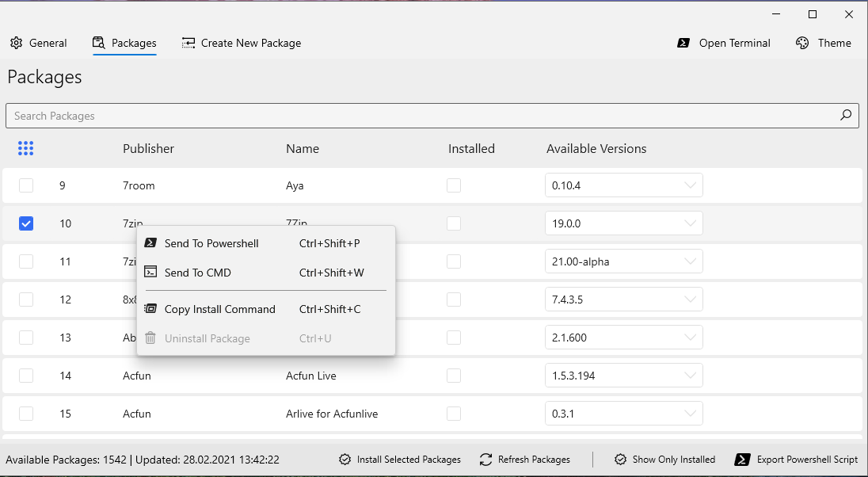Image resolution: width=868 pixels, height=477 pixels.
Task: Choose Send To Powershell from context menu
Action: (x=211, y=243)
